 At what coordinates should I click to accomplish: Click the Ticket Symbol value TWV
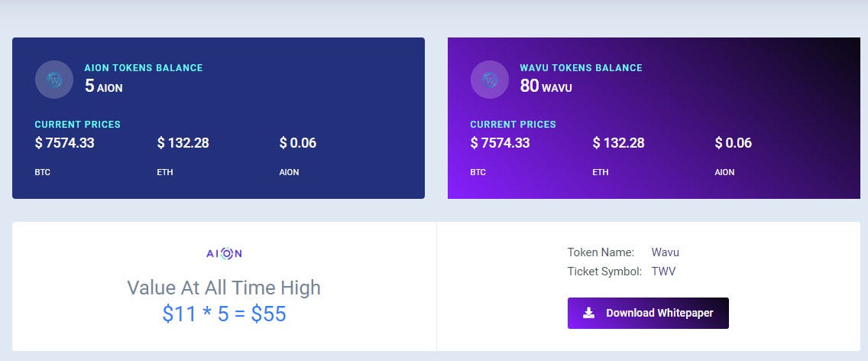tap(663, 272)
